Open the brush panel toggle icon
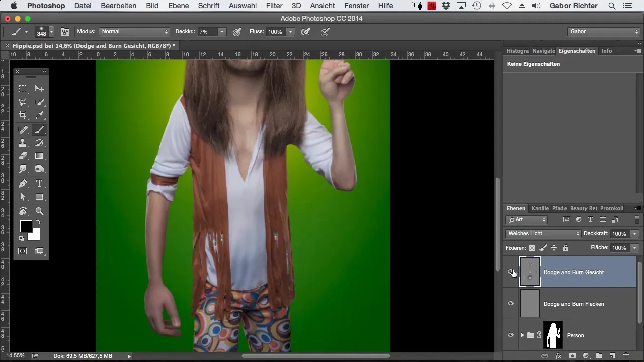644x362 pixels. pyautogui.click(x=65, y=32)
